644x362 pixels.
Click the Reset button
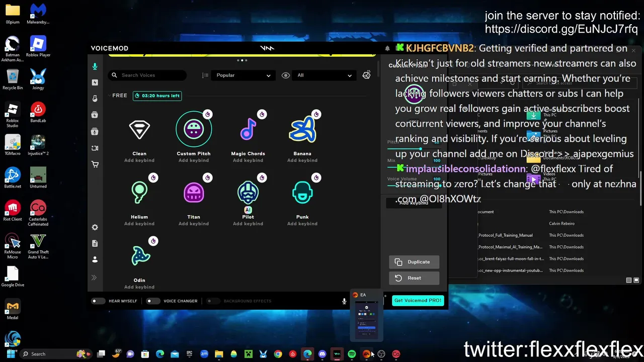click(414, 278)
